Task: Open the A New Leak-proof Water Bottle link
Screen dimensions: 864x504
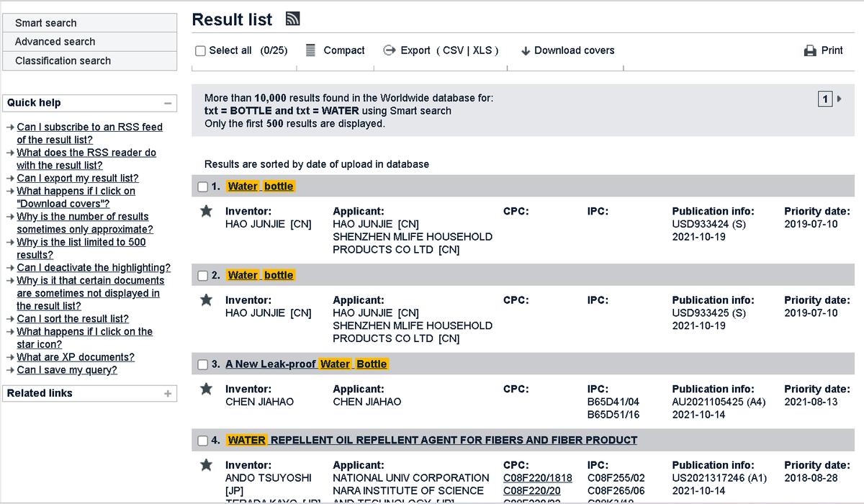Action: click(307, 364)
